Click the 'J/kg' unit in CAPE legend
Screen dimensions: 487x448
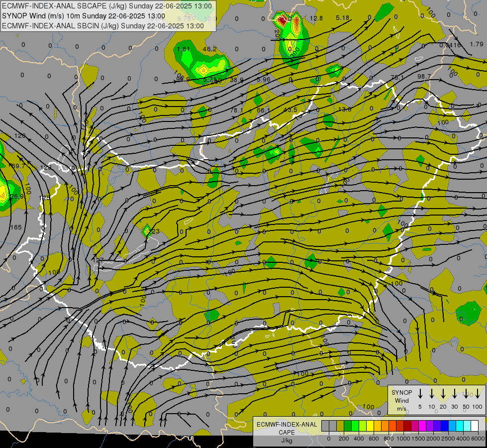287,441
